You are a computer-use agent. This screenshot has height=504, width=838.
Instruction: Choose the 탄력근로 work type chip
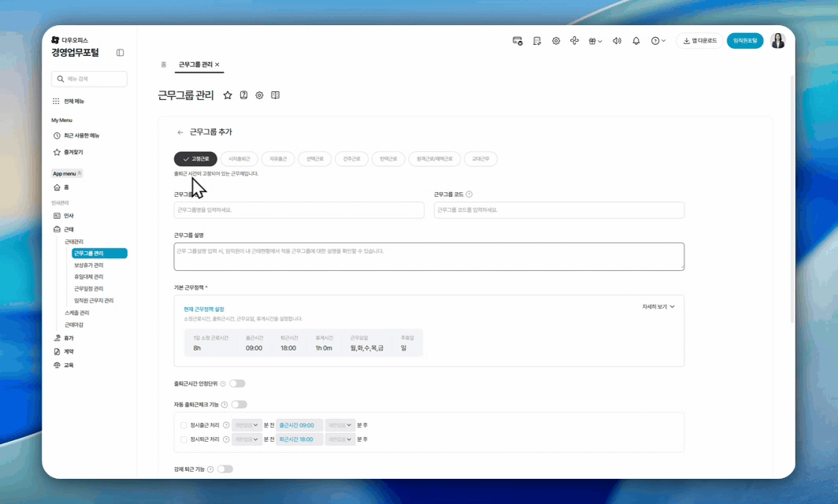(388, 159)
